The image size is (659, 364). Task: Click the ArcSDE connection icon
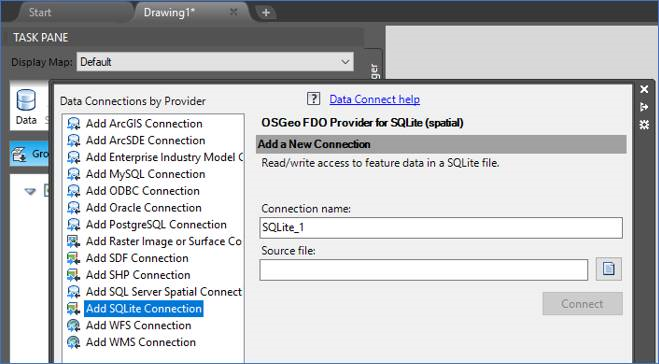click(74, 140)
